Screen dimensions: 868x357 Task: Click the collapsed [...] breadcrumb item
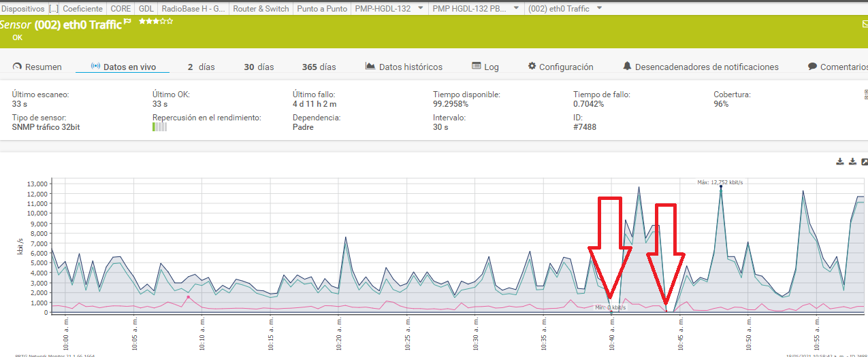click(53, 9)
